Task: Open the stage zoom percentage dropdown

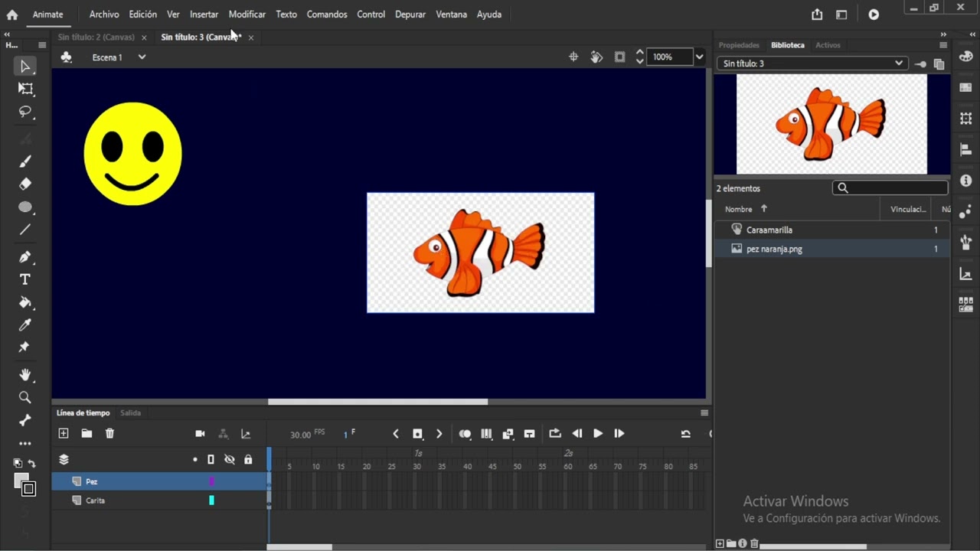Action: pyautogui.click(x=699, y=57)
